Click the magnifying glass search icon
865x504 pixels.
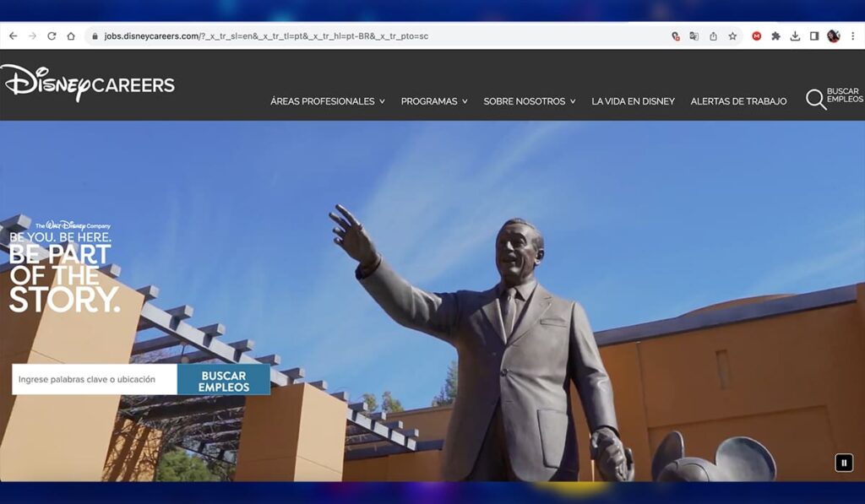pos(816,100)
